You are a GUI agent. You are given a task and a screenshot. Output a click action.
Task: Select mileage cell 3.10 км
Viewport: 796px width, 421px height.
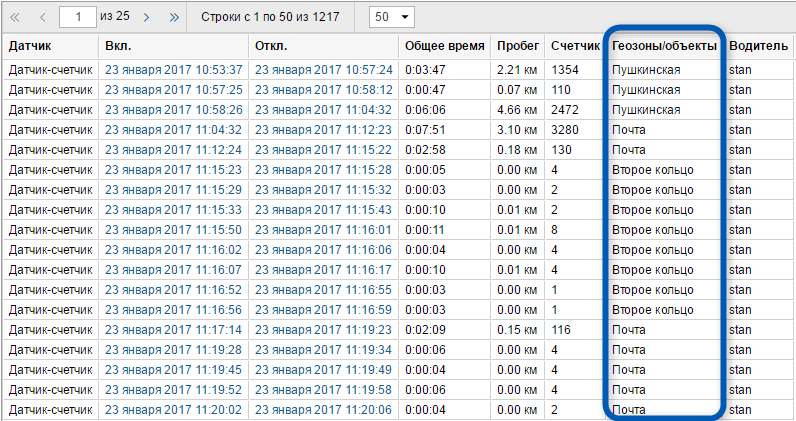pos(517,130)
